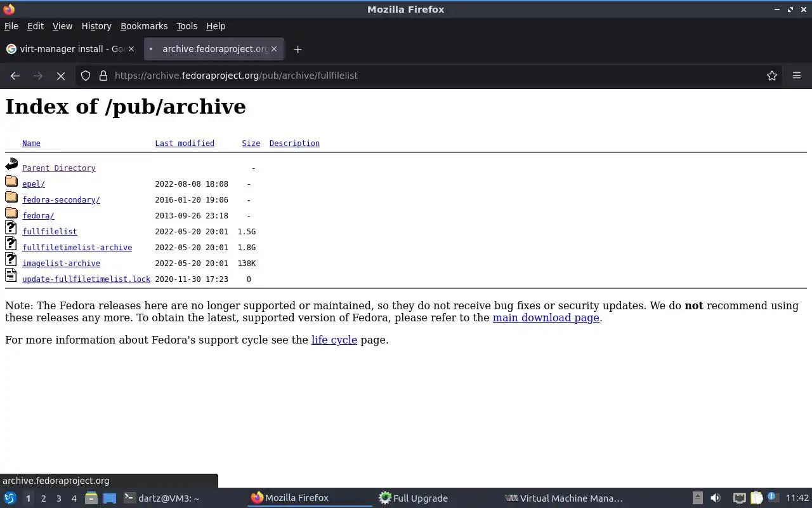Screen dimensions: 812x508
Task: Open a new tab with the plus button
Action: coord(298,49)
